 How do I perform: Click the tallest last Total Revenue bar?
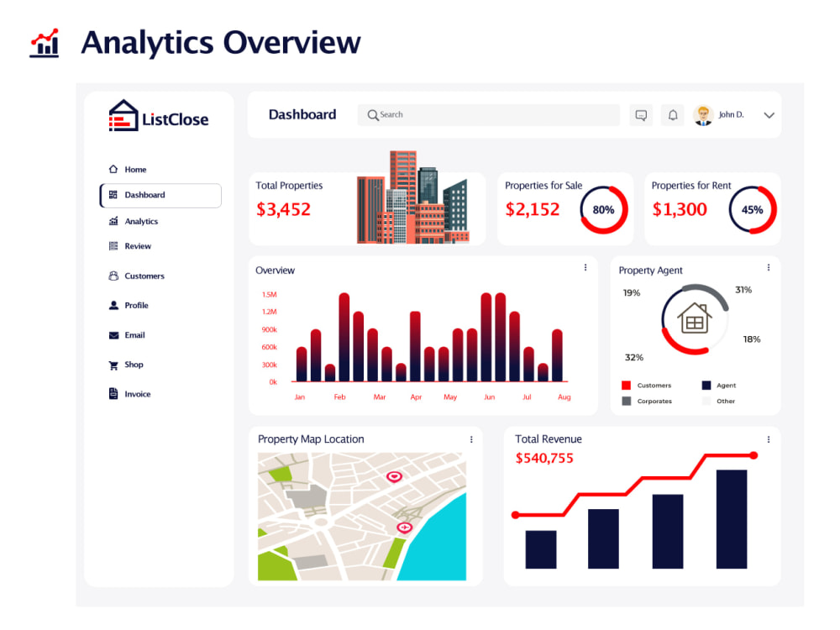click(x=732, y=519)
